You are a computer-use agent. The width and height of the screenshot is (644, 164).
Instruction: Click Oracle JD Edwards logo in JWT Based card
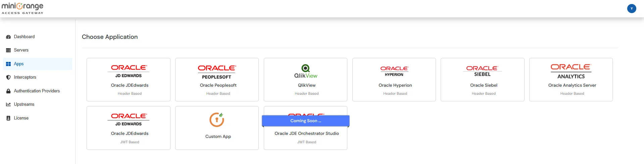click(x=129, y=119)
